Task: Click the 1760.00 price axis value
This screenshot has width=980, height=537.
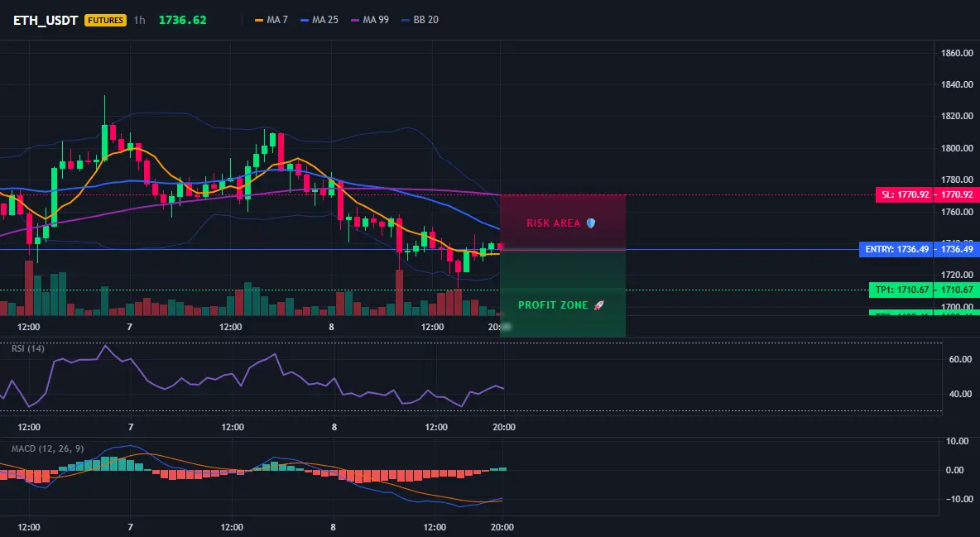Action: click(x=957, y=212)
